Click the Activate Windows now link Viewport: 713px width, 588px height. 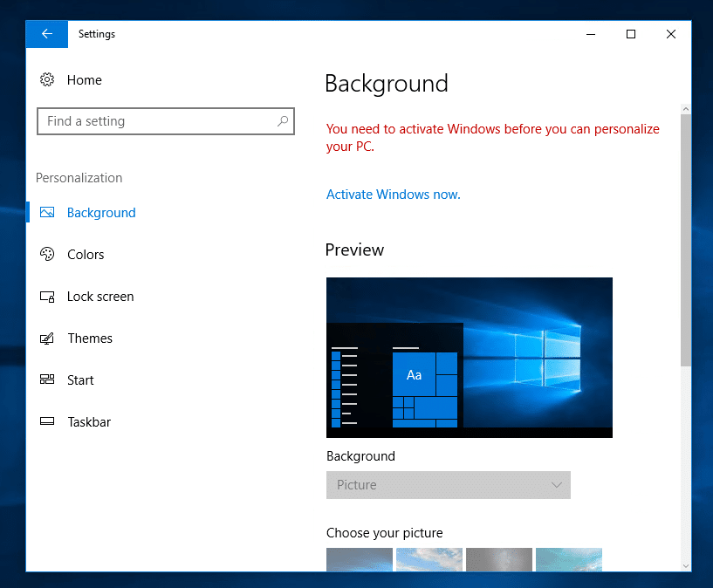(393, 195)
